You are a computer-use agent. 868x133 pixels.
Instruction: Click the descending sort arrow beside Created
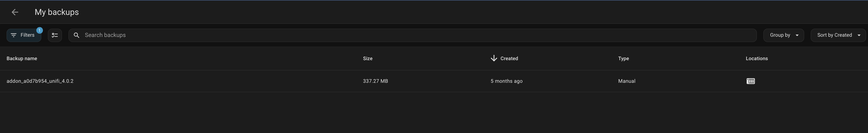point(494,58)
